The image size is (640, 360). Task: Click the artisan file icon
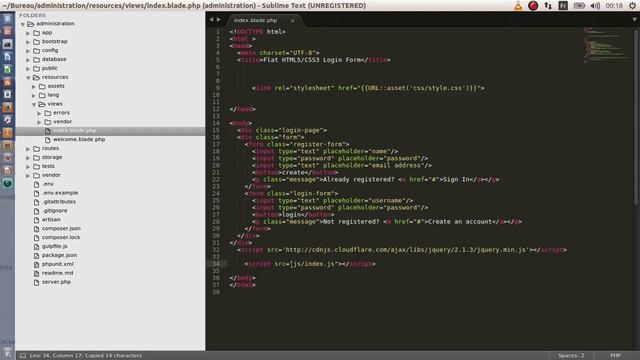[x=36, y=220]
